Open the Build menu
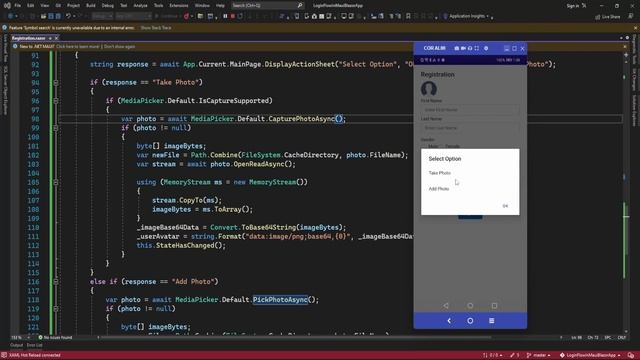Image resolution: width=640 pixels, height=360 pixels. (91, 6)
